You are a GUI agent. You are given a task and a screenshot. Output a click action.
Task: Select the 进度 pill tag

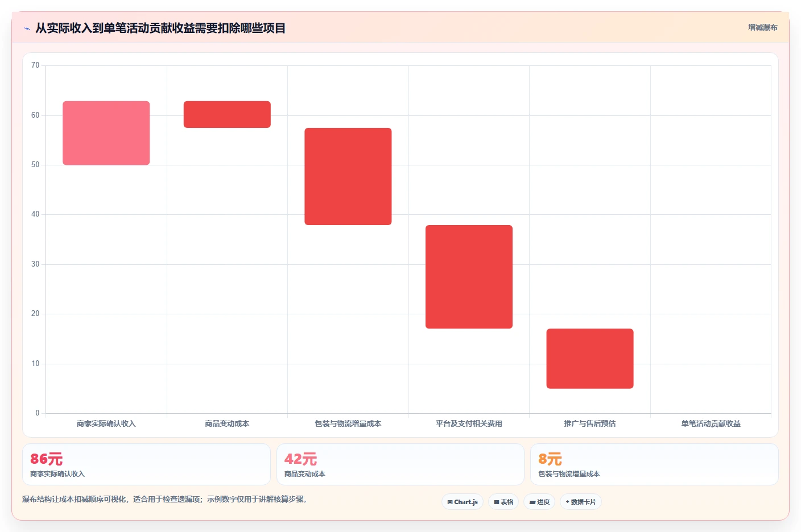point(539,502)
